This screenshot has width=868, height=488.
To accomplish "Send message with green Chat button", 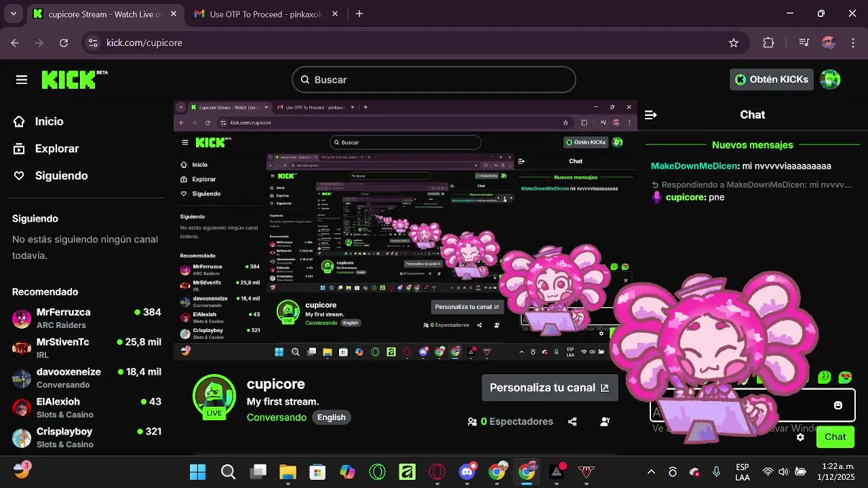I will pyautogui.click(x=835, y=437).
